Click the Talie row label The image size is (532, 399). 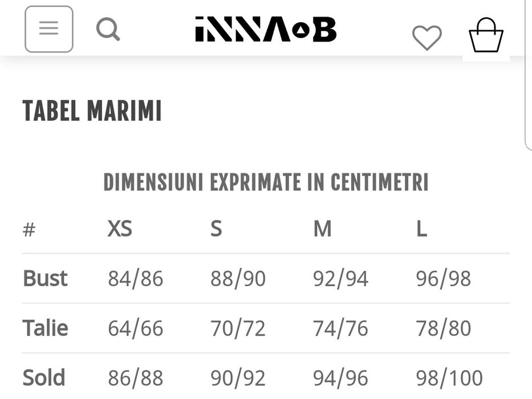45,328
